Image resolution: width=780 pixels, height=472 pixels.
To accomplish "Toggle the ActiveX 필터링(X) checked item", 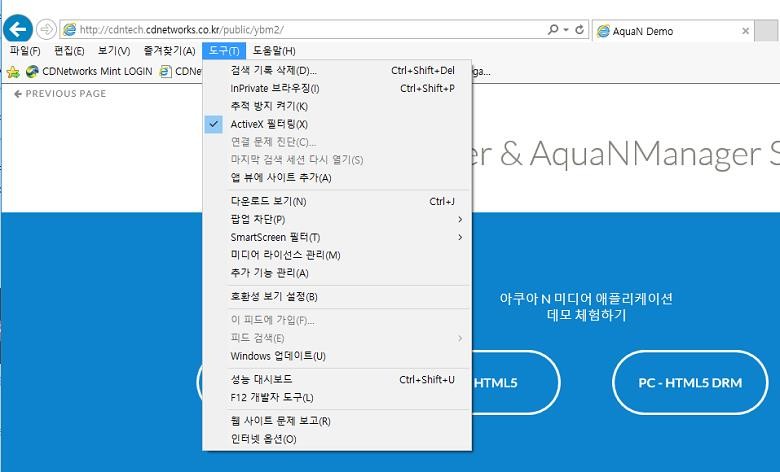I will click(337, 124).
